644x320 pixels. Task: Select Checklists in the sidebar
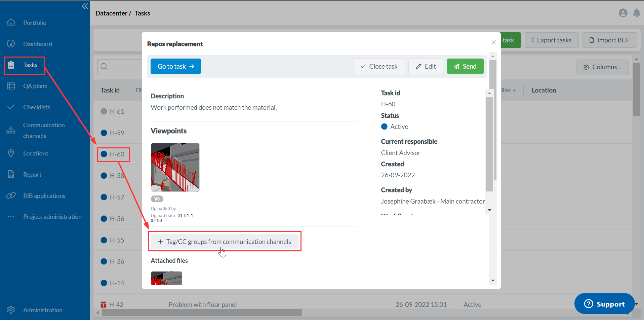point(36,107)
